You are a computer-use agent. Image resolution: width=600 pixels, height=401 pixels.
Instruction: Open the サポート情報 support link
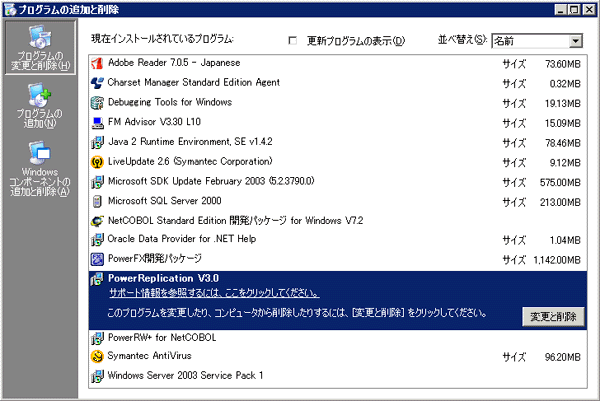tap(214, 293)
